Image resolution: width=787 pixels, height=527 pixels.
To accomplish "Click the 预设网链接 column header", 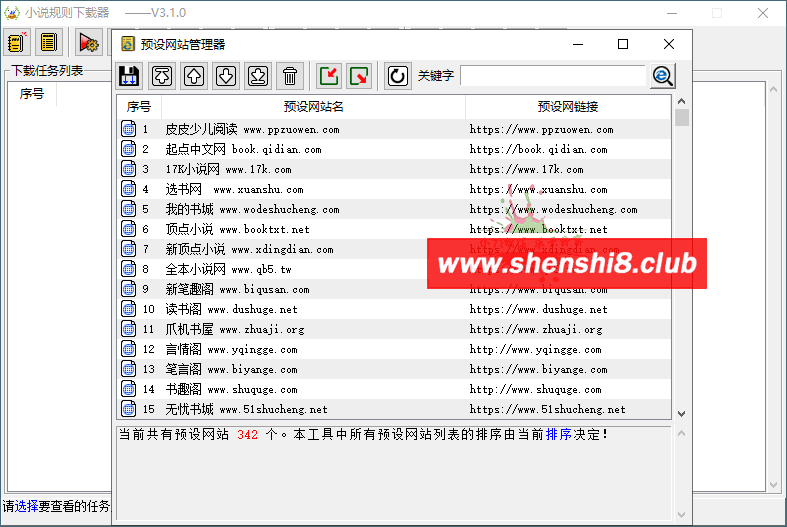I will point(568,106).
